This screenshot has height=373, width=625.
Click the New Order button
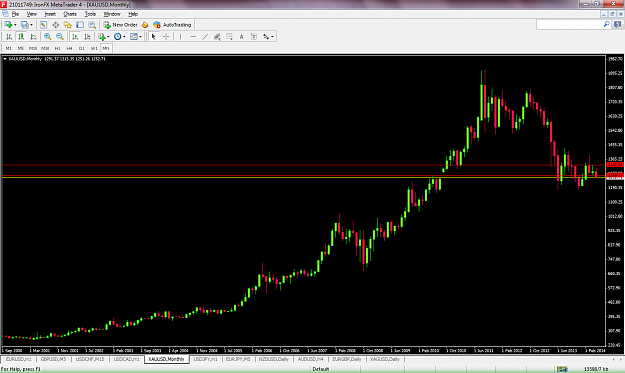pos(120,25)
